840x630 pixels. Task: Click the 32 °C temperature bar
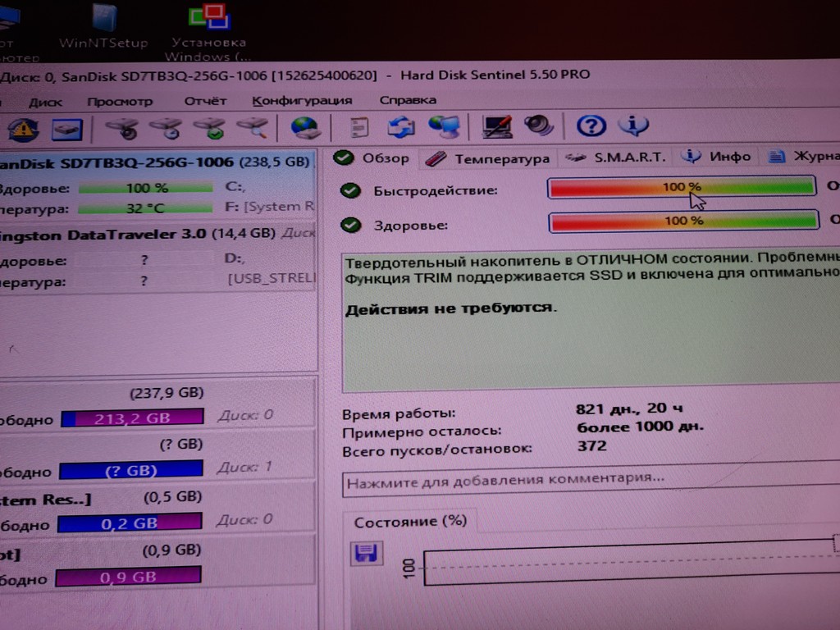point(145,208)
